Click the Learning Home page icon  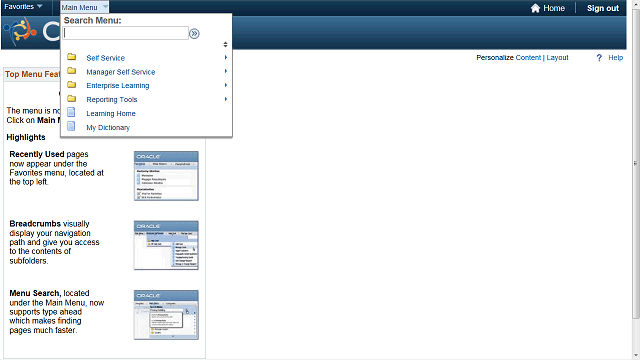click(71, 112)
